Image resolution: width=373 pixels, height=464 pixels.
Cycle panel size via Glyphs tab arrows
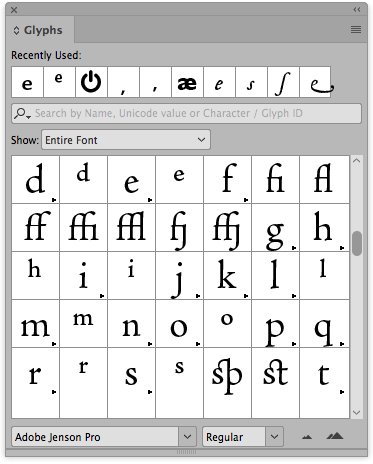point(16,30)
